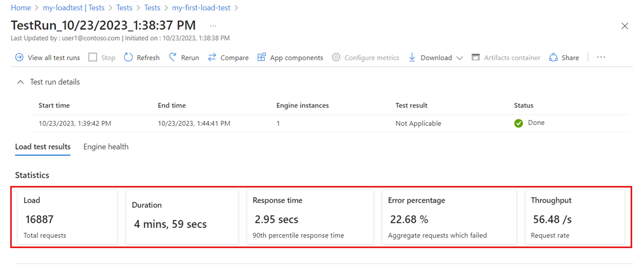Close the test run pane
The image size is (644, 269).
(x=625, y=26)
